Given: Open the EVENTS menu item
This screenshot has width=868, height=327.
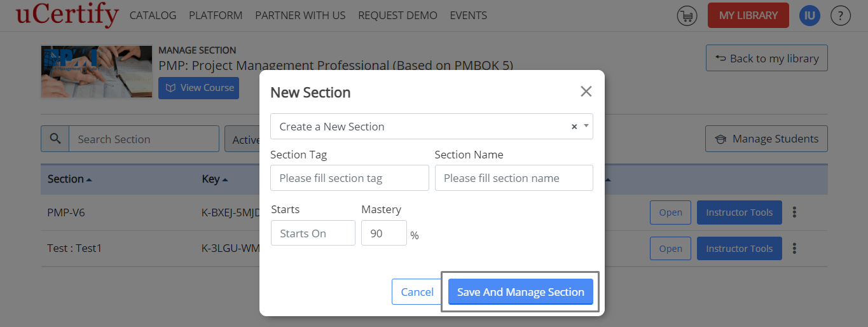Looking at the screenshot, I should tap(468, 15).
